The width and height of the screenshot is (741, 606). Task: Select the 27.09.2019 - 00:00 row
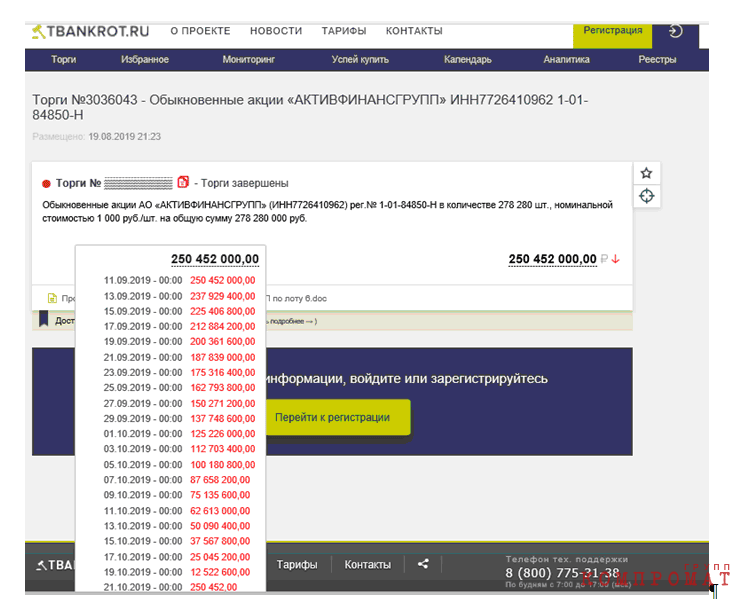[180, 404]
